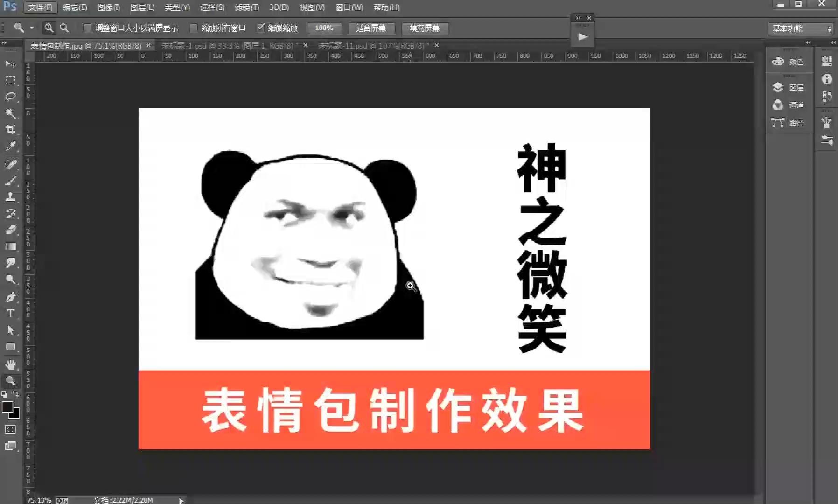Activate Zoom Out mode in options bar
Image resolution: width=838 pixels, height=504 pixels.
pyautogui.click(x=64, y=28)
